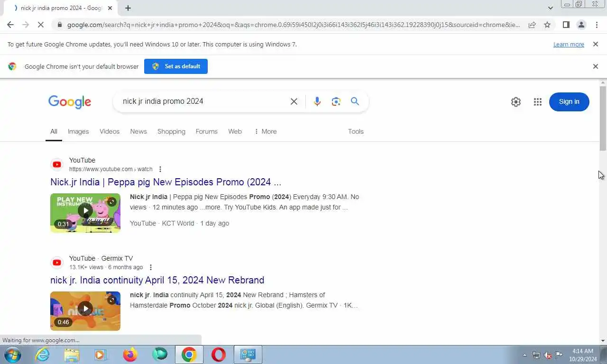Screen dimensions: 607x364
Task: Play the Peppa pig 0:31 video thumbnail
Action: pos(85,213)
